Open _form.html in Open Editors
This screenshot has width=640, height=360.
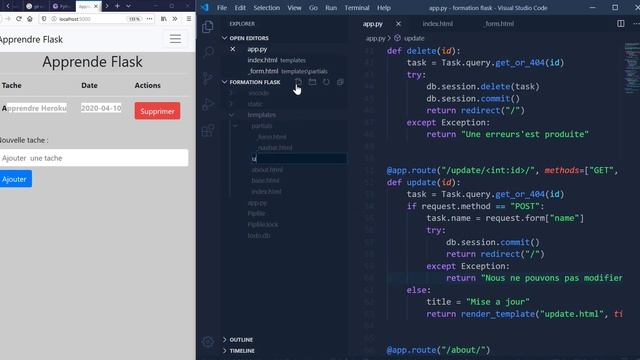point(263,71)
